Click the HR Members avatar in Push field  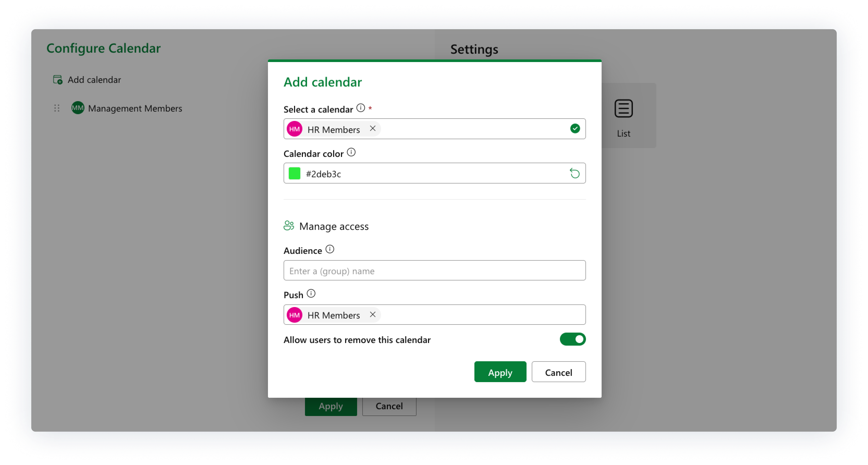(x=295, y=315)
